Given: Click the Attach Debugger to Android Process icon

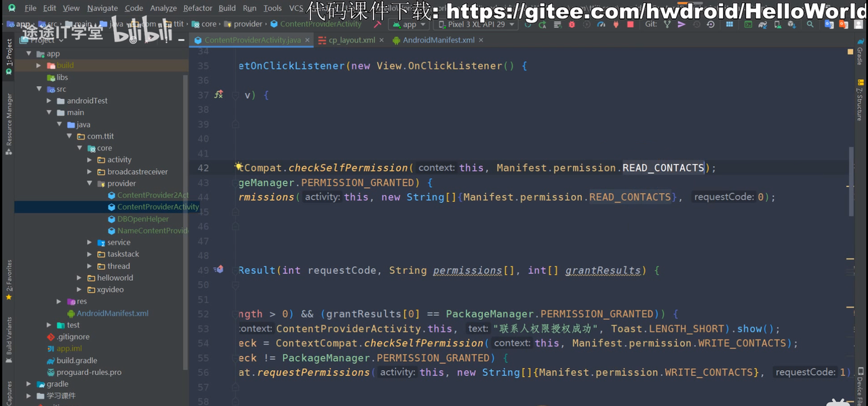Looking at the screenshot, I should coord(614,24).
